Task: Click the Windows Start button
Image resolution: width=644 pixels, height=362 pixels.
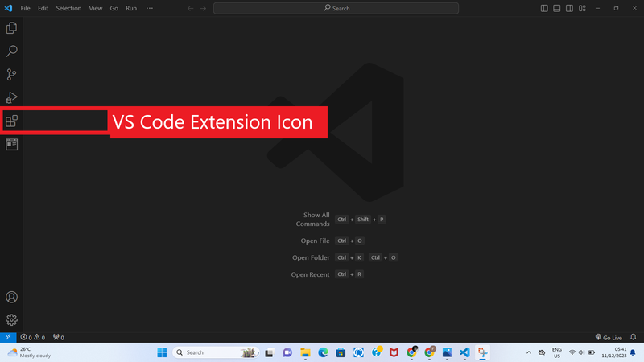Action: [163, 352]
